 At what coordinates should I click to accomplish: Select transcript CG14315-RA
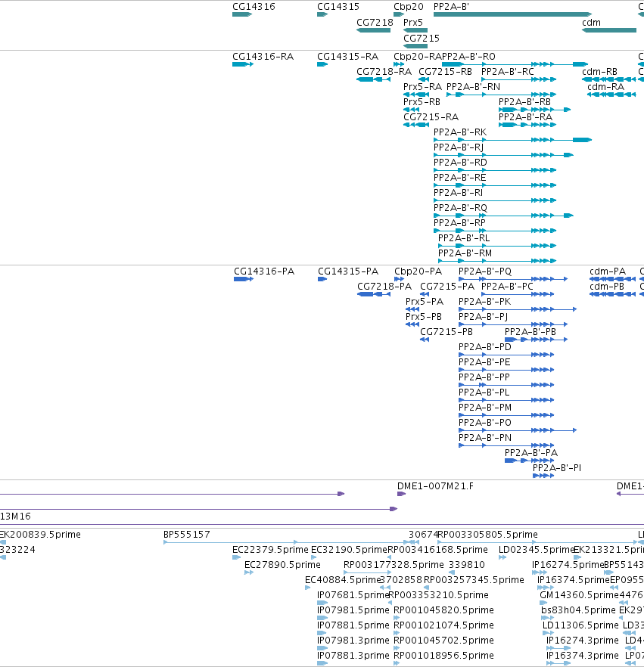(x=322, y=64)
